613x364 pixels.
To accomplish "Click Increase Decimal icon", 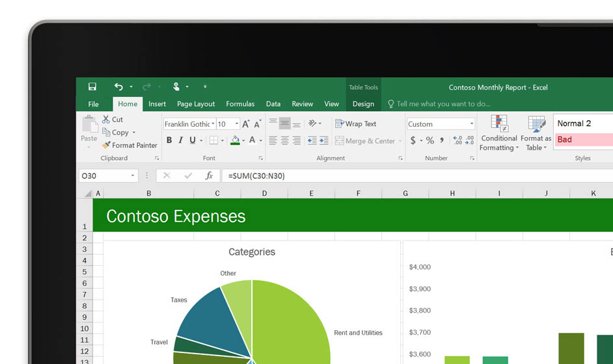I will (x=457, y=140).
